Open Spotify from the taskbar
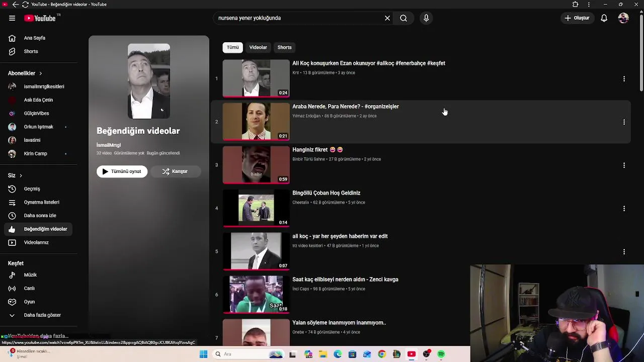This screenshot has width=644, height=362. click(441, 354)
